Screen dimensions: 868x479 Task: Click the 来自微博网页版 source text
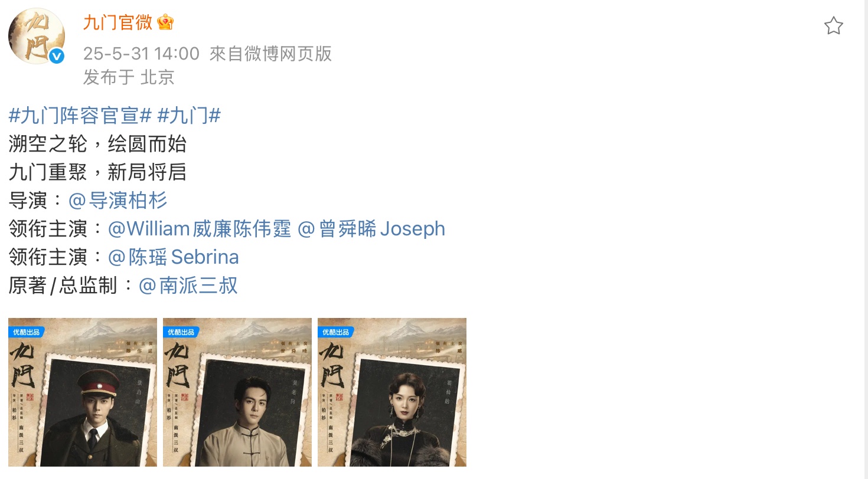click(x=270, y=54)
